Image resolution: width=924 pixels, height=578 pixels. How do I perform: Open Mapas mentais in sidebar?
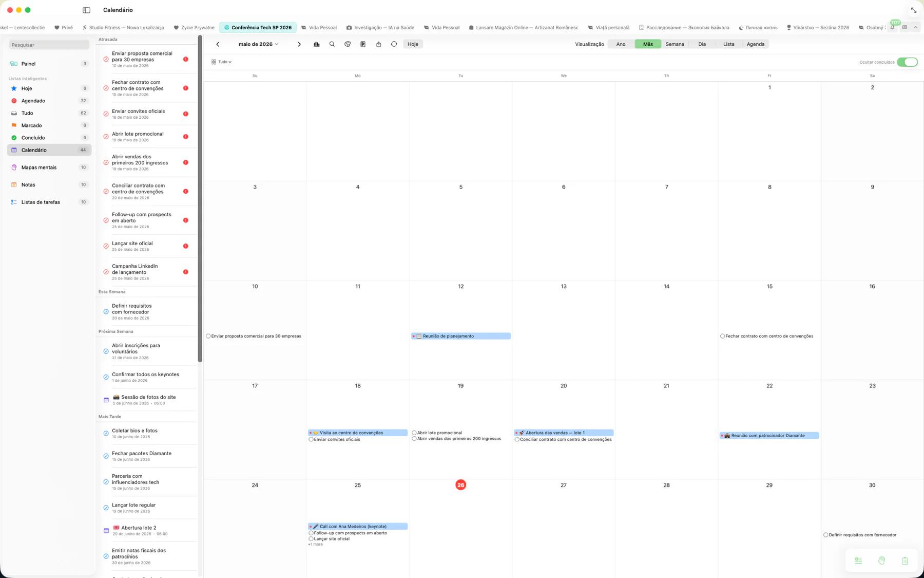pyautogui.click(x=49, y=167)
